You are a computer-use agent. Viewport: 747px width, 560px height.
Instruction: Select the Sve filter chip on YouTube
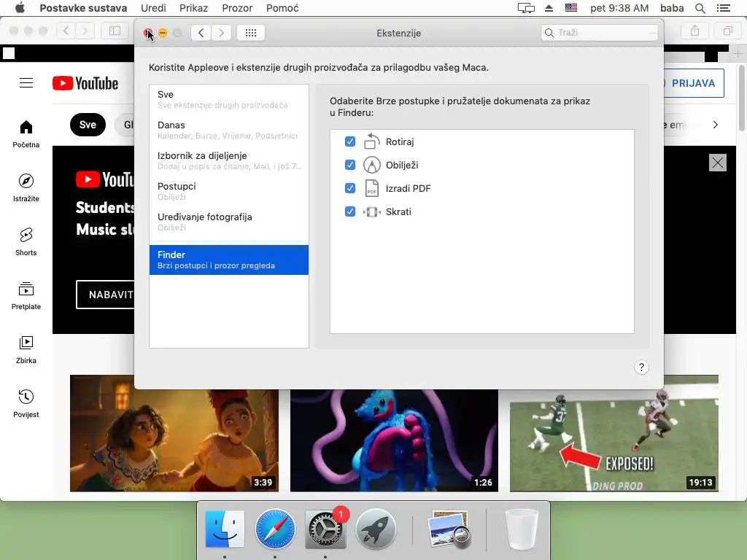[x=88, y=125]
